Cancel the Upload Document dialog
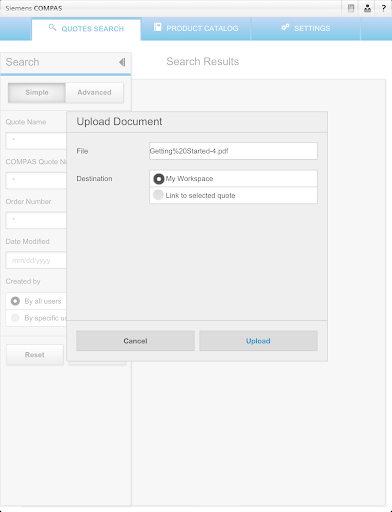The width and height of the screenshot is (392, 512). pyautogui.click(x=135, y=341)
